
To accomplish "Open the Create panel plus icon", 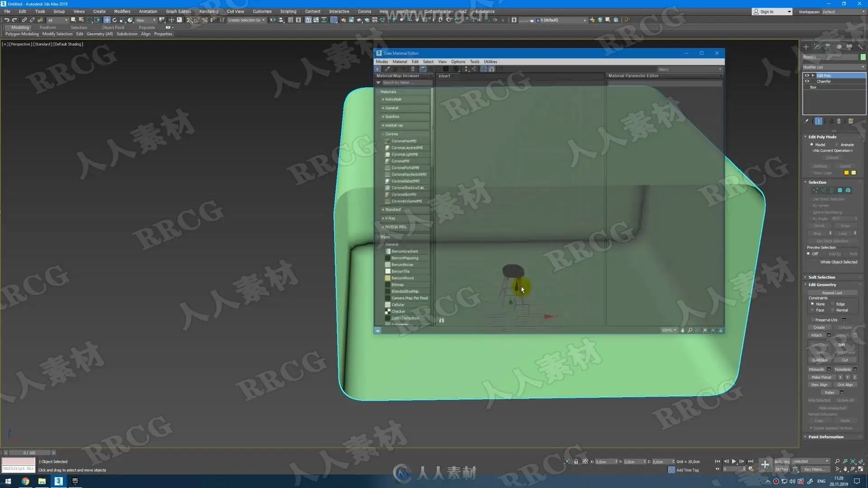I will 806,47.
